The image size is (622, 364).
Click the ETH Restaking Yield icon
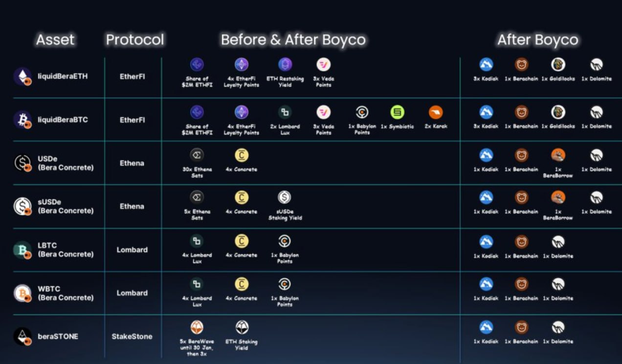(285, 64)
